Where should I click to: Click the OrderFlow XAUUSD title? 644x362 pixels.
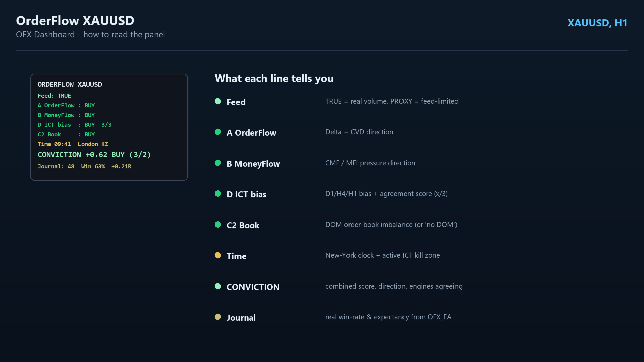pos(75,21)
